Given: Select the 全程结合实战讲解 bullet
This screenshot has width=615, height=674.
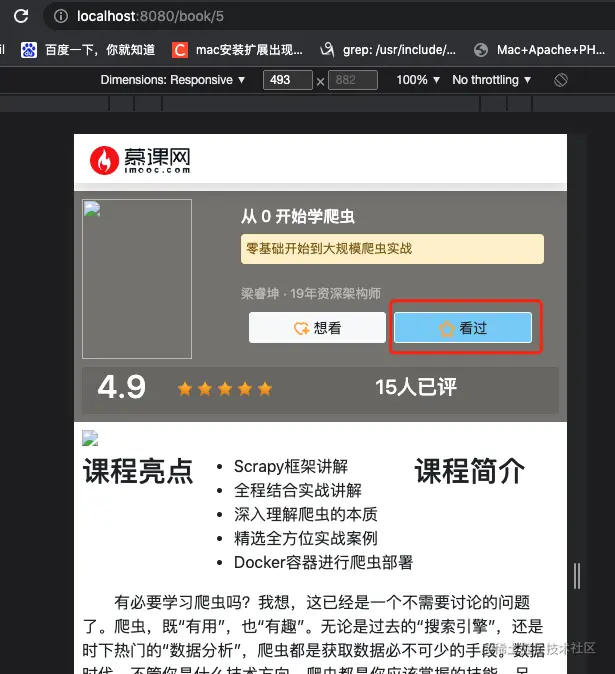Looking at the screenshot, I should tap(298, 490).
